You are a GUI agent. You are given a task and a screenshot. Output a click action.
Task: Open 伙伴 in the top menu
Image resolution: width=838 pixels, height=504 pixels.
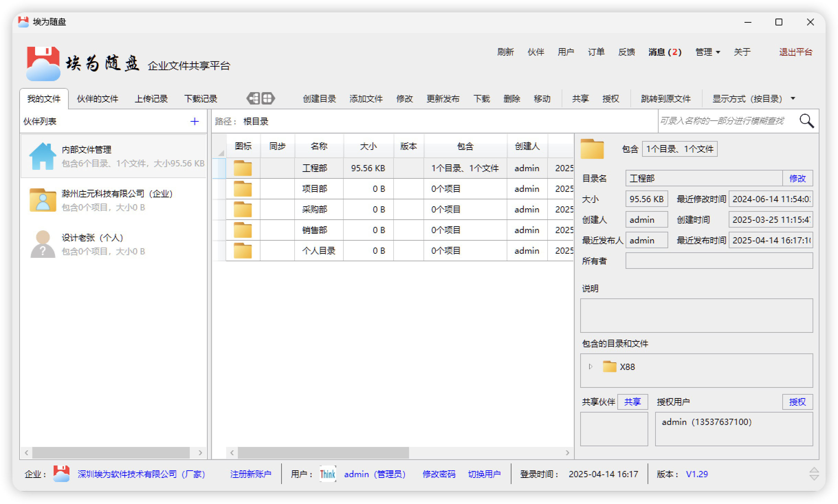click(536, 52)
